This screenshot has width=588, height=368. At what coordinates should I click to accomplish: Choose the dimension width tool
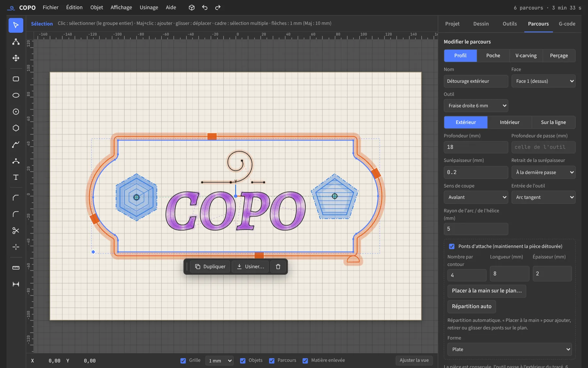click(x=16, y=284)
